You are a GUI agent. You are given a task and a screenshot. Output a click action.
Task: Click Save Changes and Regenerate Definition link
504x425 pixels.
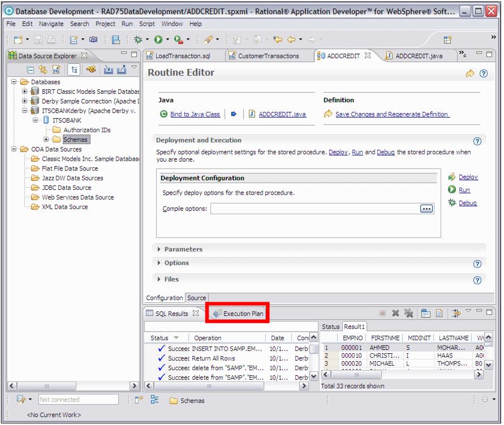pos(392,114)
